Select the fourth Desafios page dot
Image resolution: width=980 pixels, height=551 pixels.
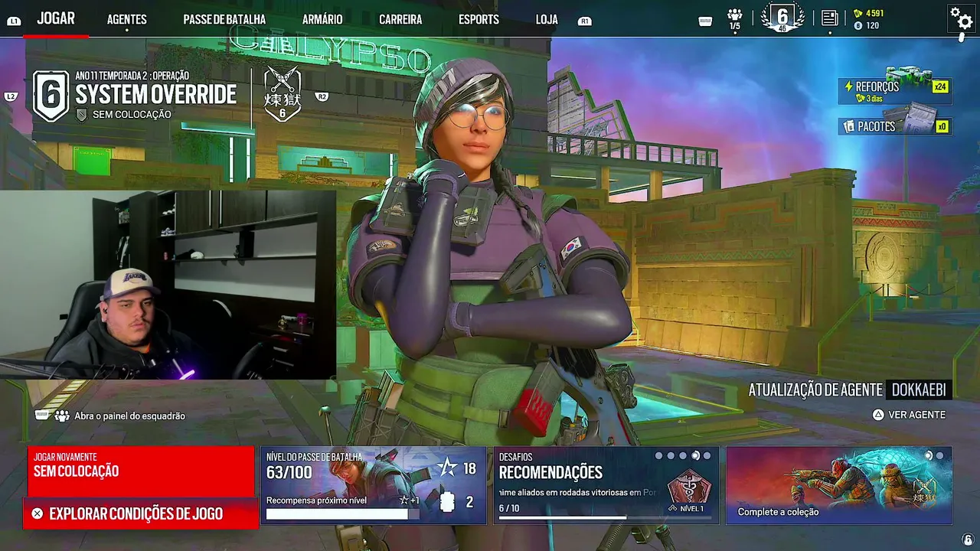pos(695,456)
